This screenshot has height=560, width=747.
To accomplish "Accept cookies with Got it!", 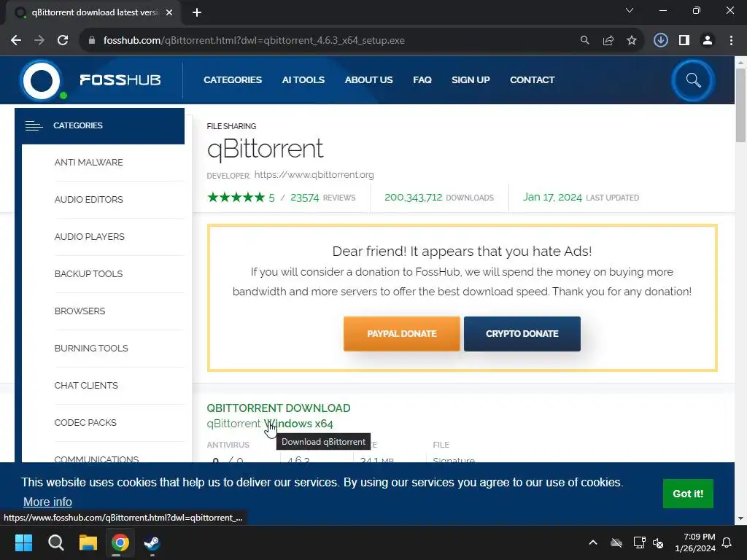I will 688,494.
